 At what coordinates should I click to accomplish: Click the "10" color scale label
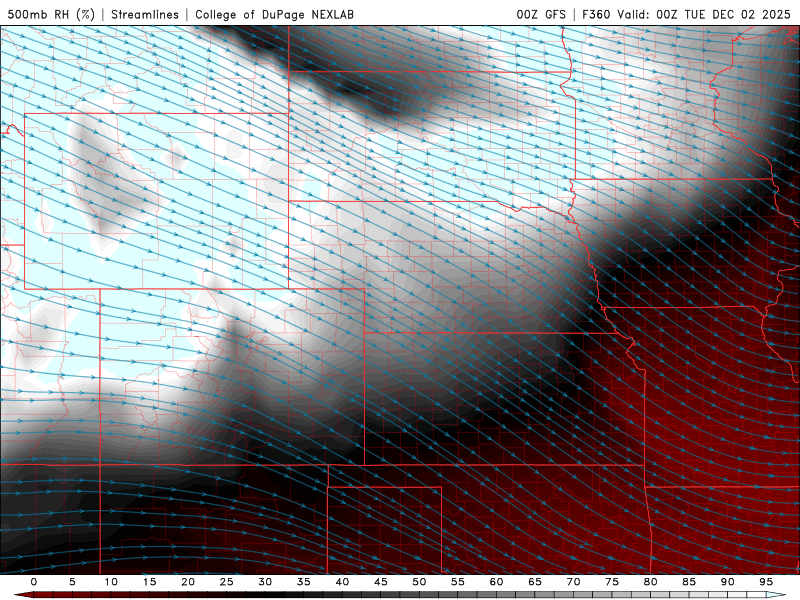pos(111,582)
